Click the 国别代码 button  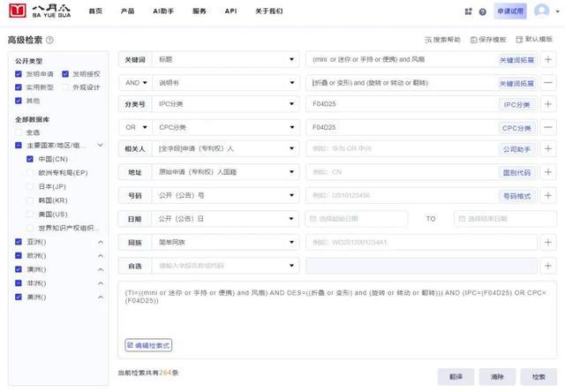pos(516,172)
